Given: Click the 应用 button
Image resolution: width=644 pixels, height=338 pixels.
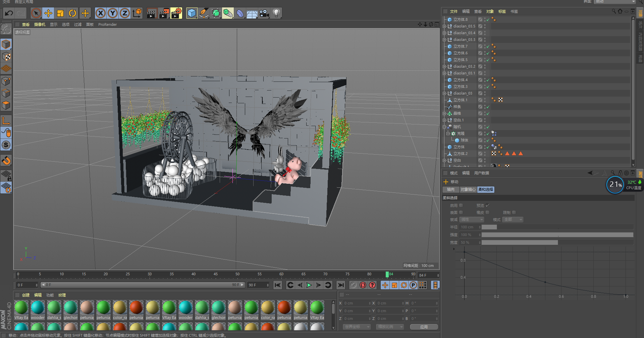Looking at the screenshot, I should coord(424,327).
